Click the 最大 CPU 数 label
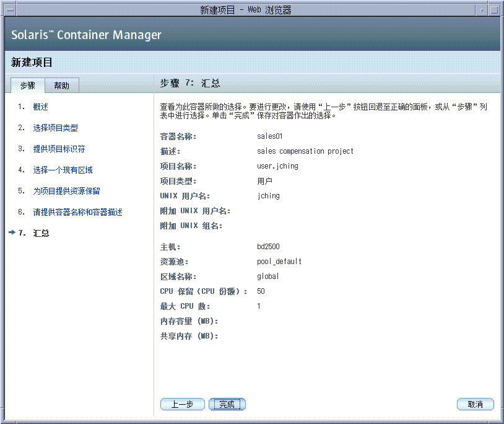The height and width of the screenshot is (424, 504). (185, 306)
